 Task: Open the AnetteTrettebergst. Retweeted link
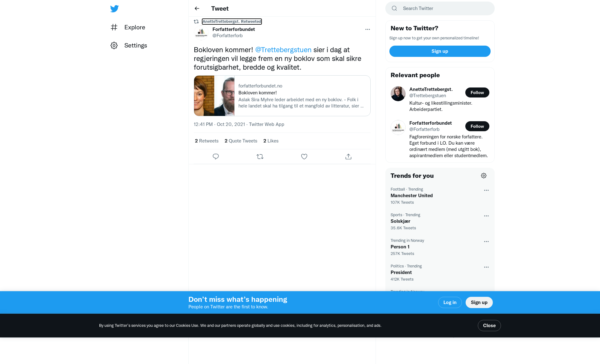pyautogui.click(x=232, y=21)
